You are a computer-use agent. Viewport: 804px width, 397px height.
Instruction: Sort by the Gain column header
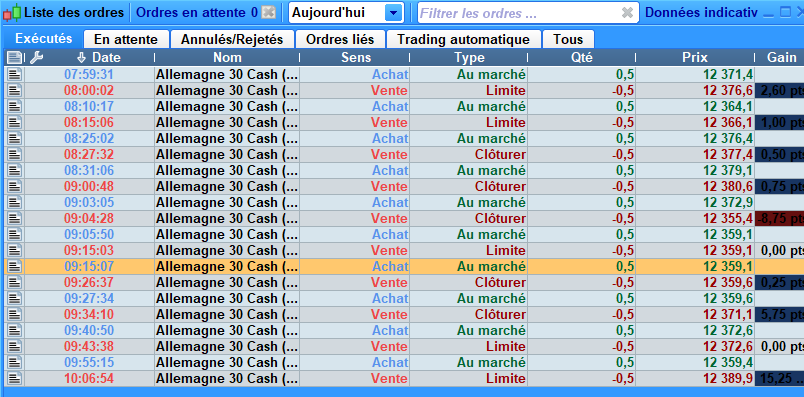(x=781, y=57)
